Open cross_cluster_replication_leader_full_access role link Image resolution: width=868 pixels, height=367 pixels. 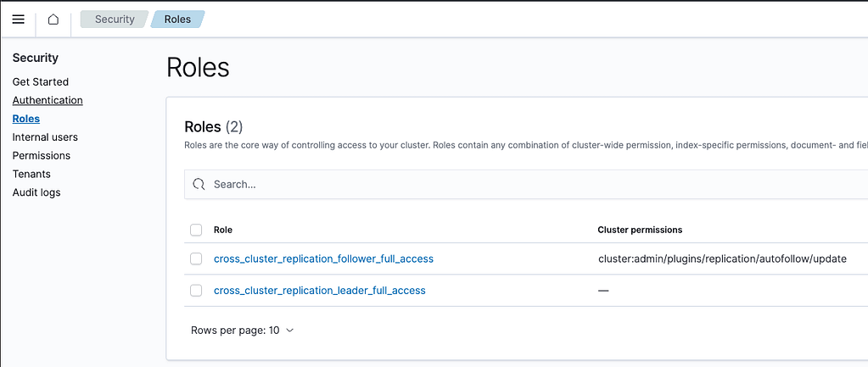[319, 291]
